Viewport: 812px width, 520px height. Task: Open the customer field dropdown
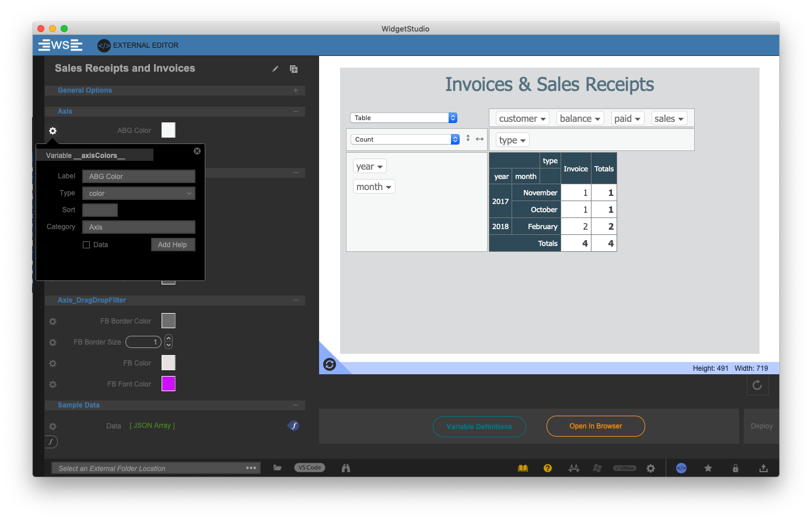[x=523, y=118]
